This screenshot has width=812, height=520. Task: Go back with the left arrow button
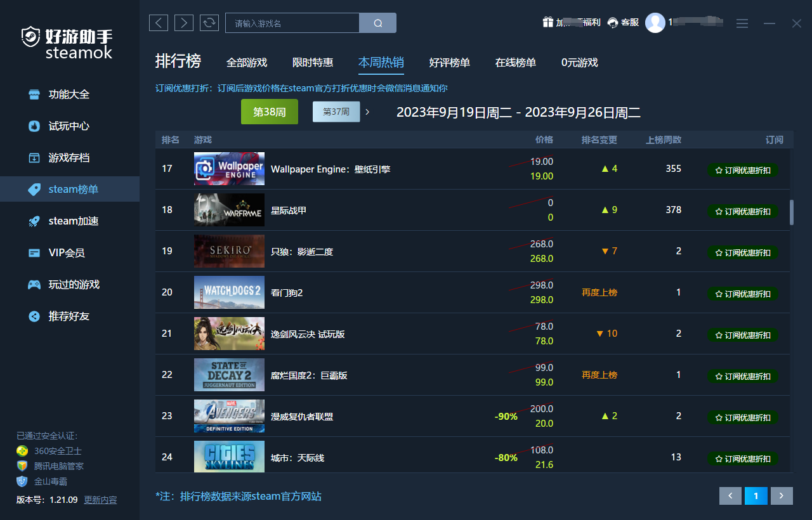click(159, 23)
